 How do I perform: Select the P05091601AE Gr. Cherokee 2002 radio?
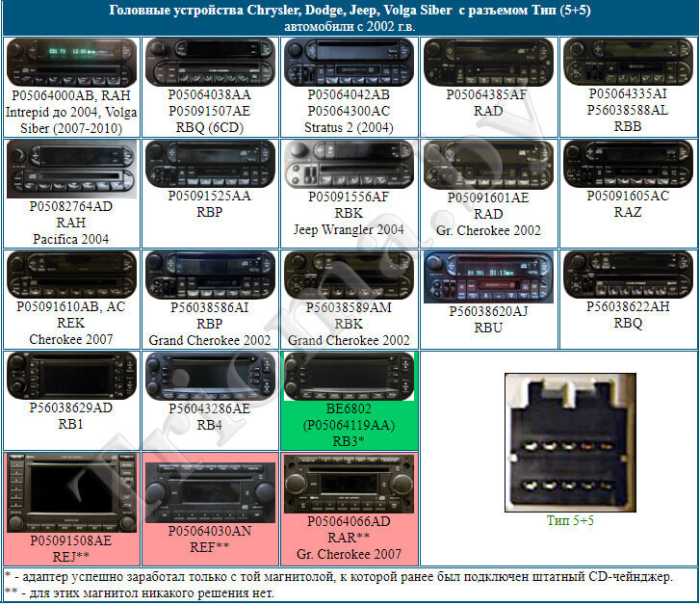[x=488, y=165]
